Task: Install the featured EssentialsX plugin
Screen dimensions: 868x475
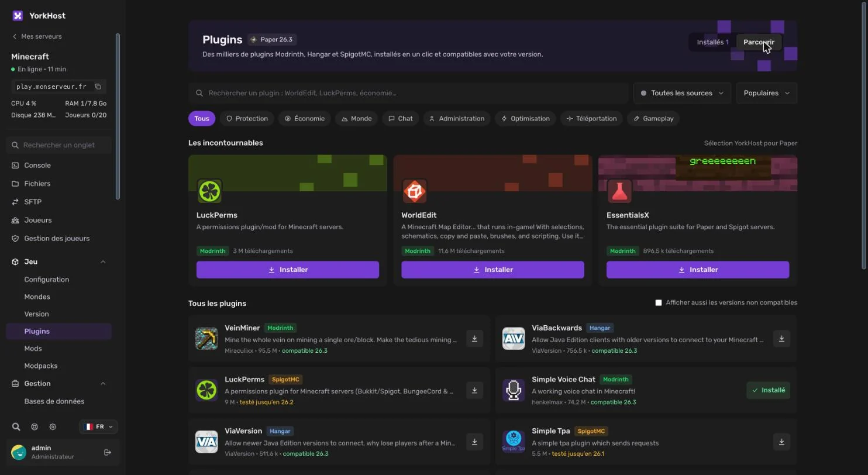Action: 698,270
